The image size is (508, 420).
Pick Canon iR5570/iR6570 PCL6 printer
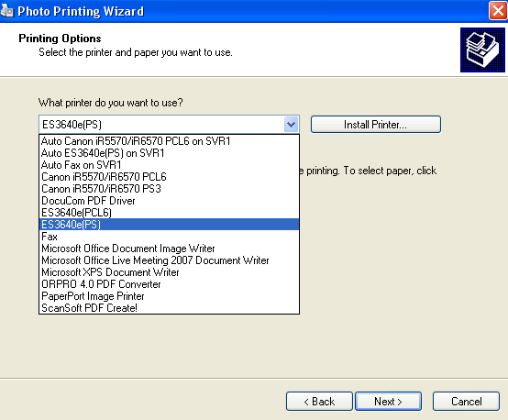(x=169, y=177)
